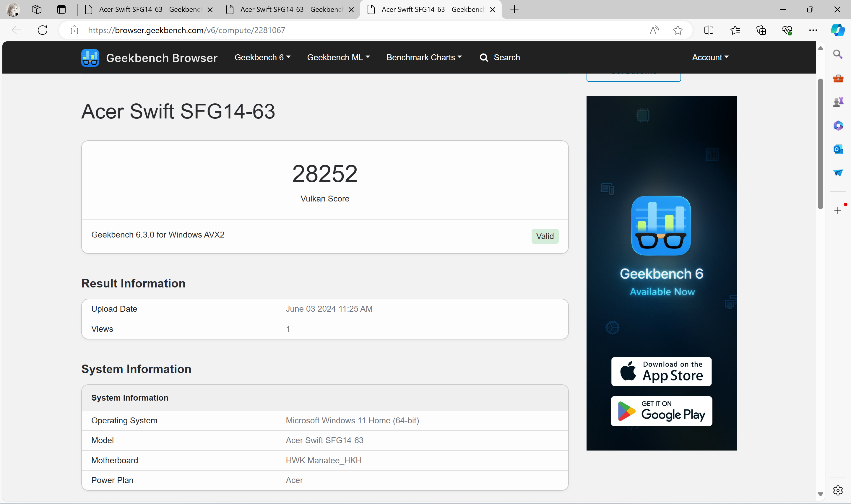Click the Geekbench Browser logo icon
Image resolution: width=851 pixels, height=504 pixels.
pos(90,58)
